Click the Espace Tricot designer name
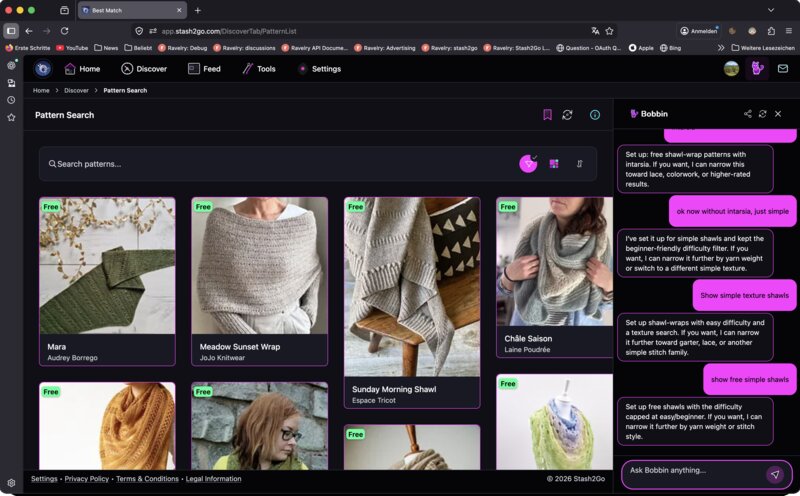This screenshot has width=800, height=496. (x=373, y=400)
